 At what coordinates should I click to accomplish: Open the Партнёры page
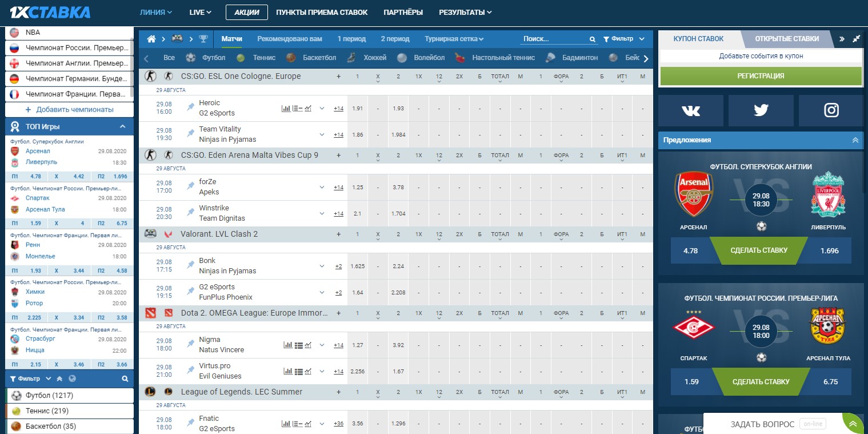(403, 12)
